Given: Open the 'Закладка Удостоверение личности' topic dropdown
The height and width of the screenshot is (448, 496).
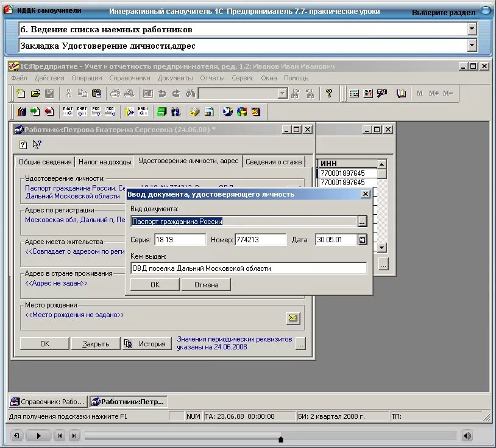Looking at the screenshot, I should [x=472, y=46].
